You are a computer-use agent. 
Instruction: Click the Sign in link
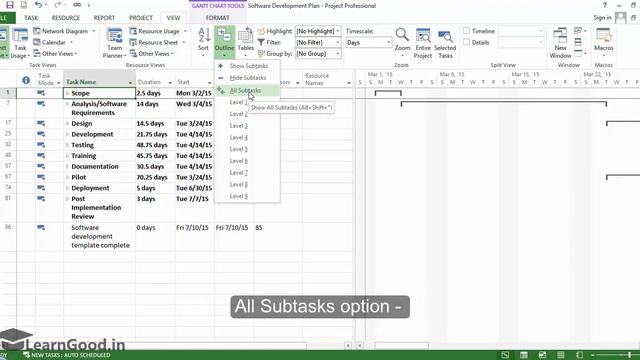click(x=602, y=18)
